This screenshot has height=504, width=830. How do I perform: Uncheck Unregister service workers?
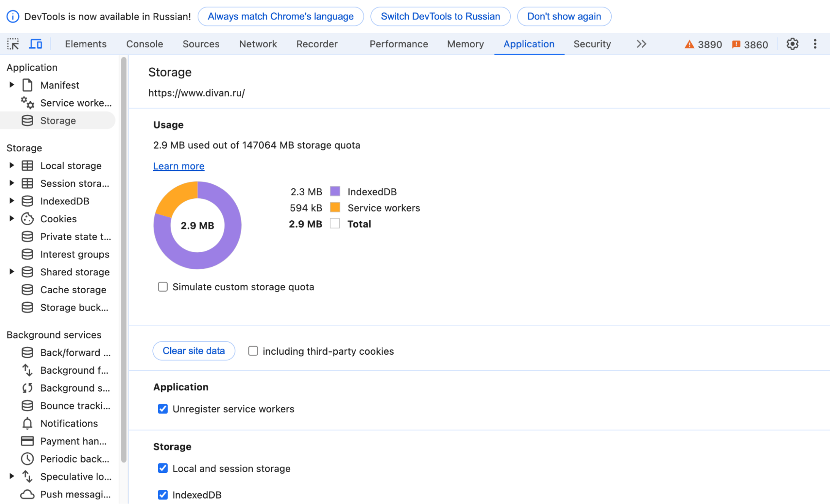(x=163, y=409)
